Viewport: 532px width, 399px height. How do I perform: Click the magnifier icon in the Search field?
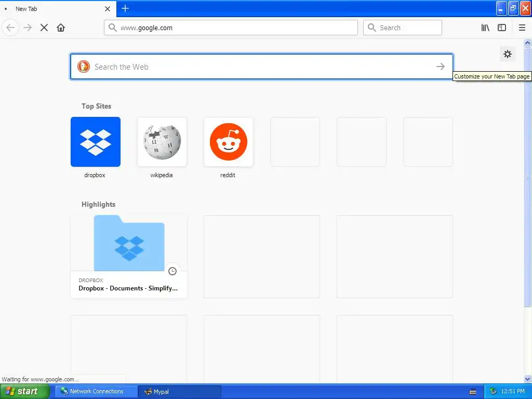pos(372,28)
